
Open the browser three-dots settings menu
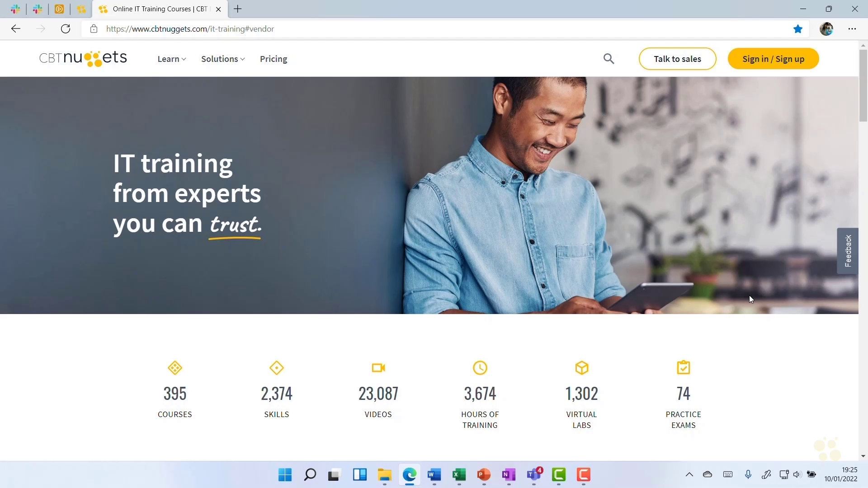click(852, 29)
